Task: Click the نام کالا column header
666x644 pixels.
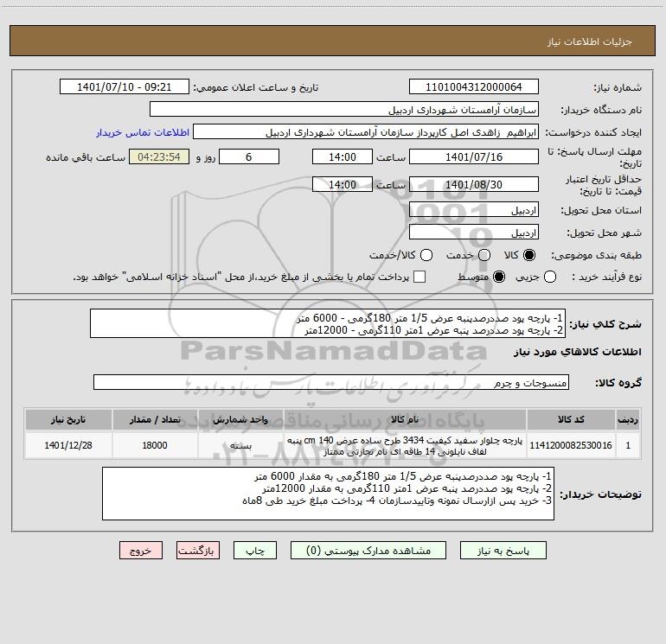Action: [x=405, y=419]
